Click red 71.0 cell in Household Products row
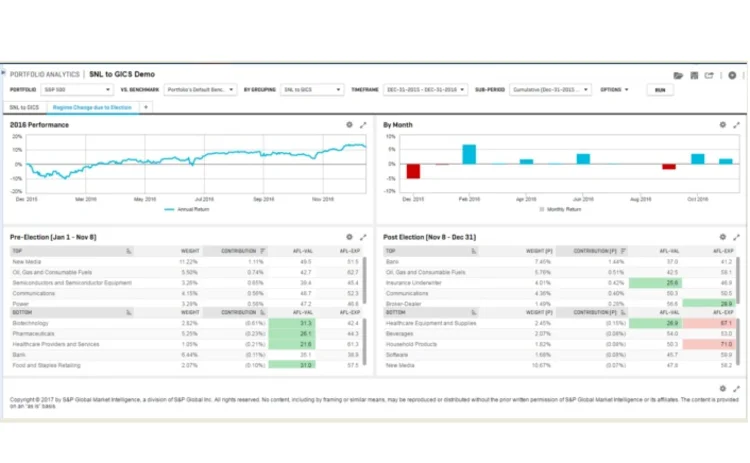Viewport: 750px width, 463px height. click(709, 344)
